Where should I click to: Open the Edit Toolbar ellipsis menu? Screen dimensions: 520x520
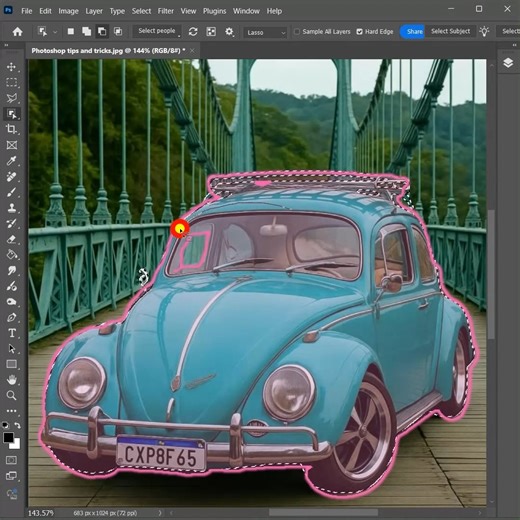(x=11, y=411)
